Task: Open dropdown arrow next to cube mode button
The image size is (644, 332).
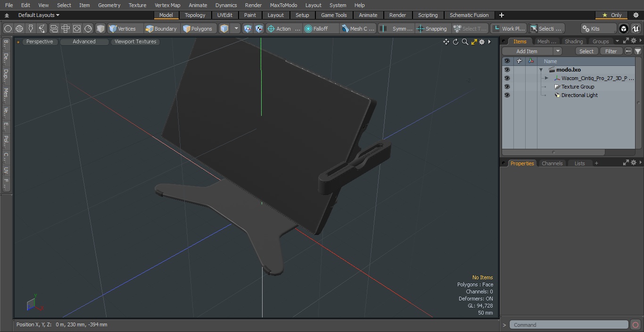Action: tap(236, 29)
